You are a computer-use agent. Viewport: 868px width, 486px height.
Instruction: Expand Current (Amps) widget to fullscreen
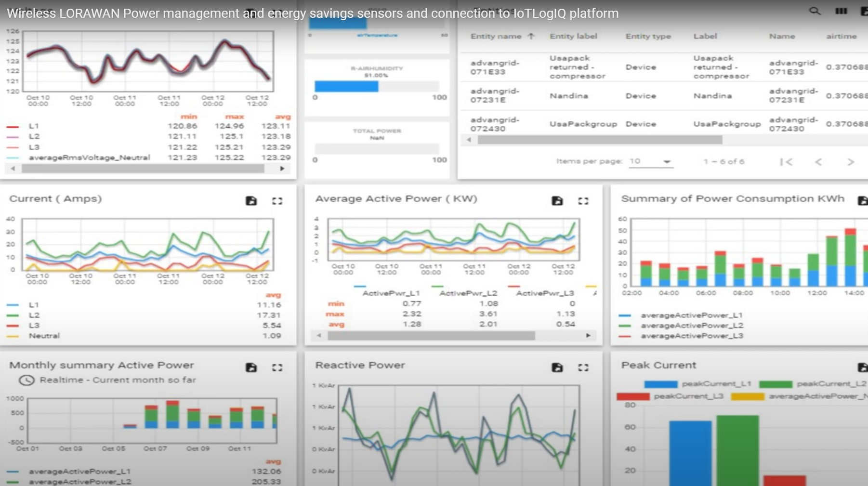coord(277,201)
